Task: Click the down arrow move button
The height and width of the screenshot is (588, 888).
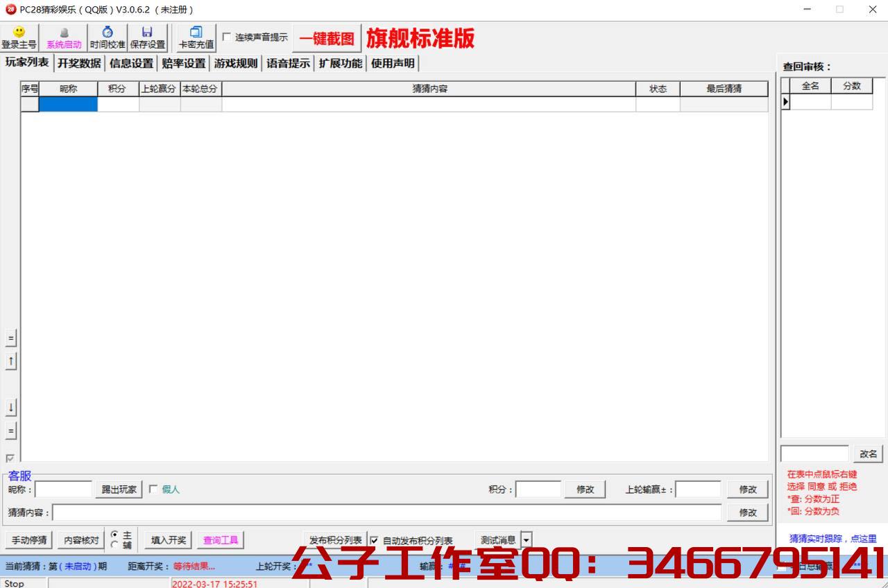Action: 10,407
